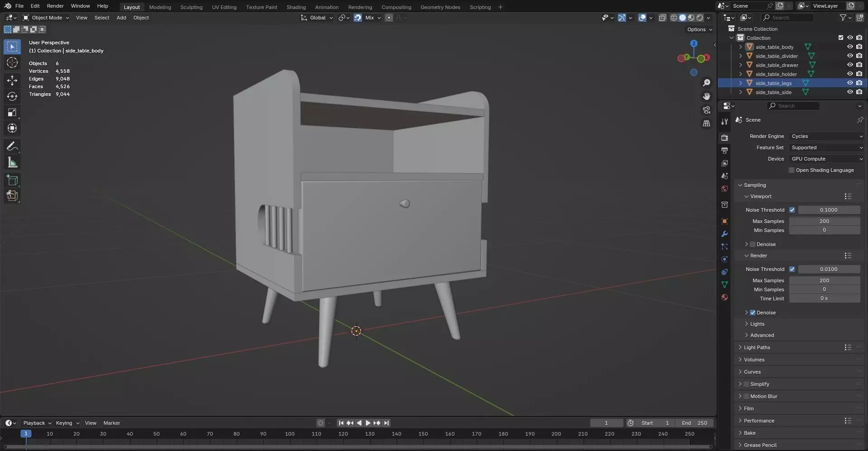Open Feature Set dropdown
This screenshot has width=868, height=451.
click(x=826, y=147)
